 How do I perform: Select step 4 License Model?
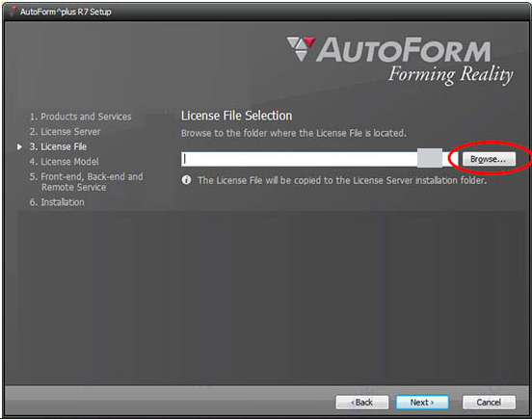pos(65,162)
